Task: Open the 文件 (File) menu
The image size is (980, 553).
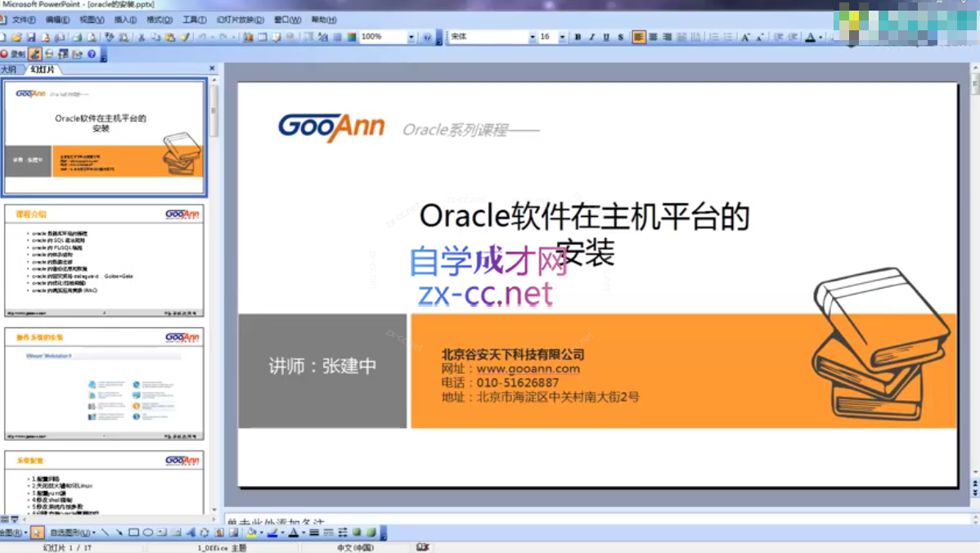Action: tap(24, 20)
